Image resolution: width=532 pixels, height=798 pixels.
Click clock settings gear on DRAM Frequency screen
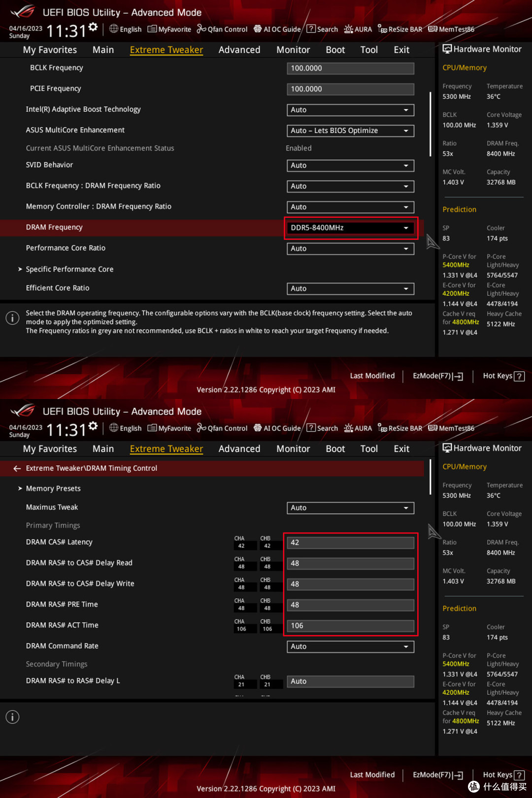[93, 27]
